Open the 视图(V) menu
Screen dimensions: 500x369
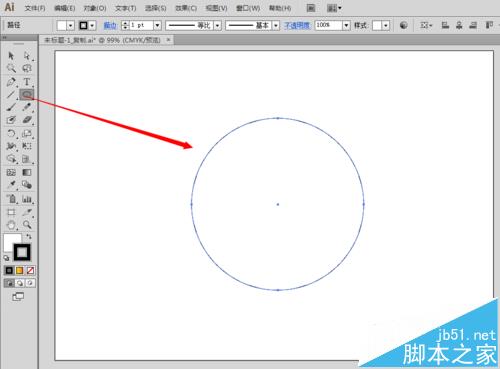216,8
